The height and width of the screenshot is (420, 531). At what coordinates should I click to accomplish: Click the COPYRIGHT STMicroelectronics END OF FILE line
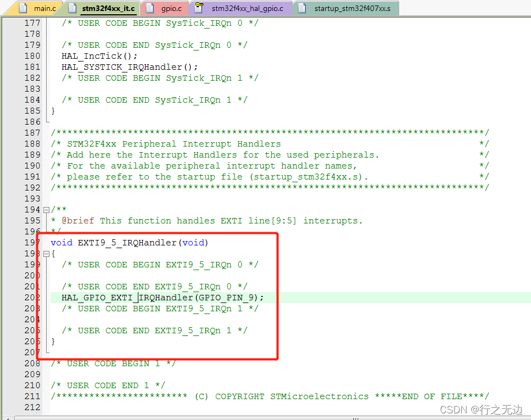click(x=270, y=396)
